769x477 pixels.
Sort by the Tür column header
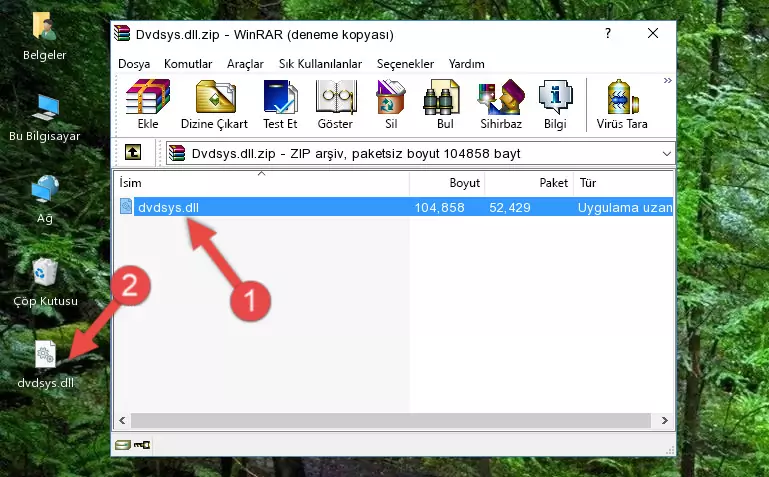(x=623, y=183)
